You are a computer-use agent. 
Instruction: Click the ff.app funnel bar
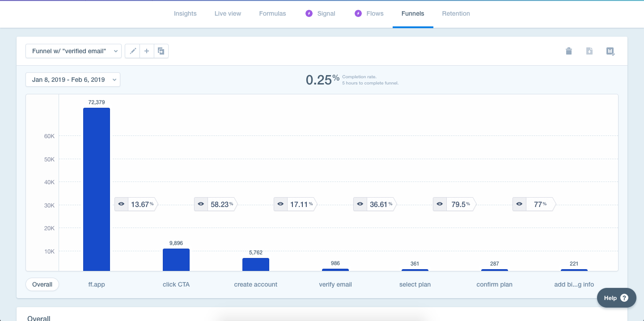point(97,189)
